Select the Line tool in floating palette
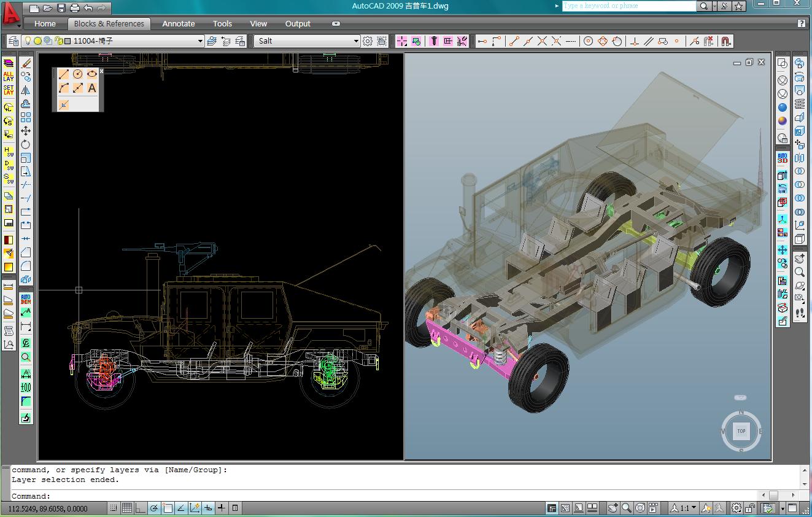This screenshot has width=812, height=517. click(64, 74)
